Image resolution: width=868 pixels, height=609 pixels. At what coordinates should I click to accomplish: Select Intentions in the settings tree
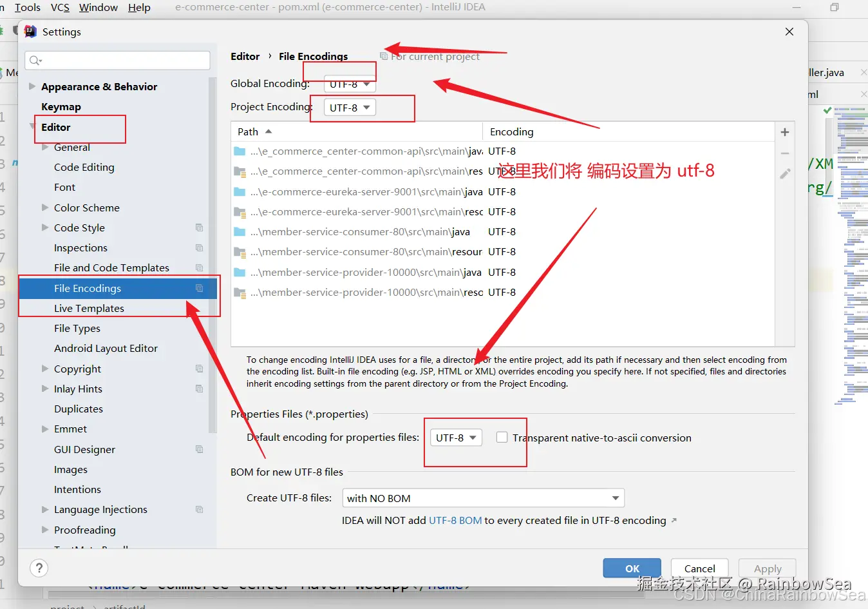77,489
